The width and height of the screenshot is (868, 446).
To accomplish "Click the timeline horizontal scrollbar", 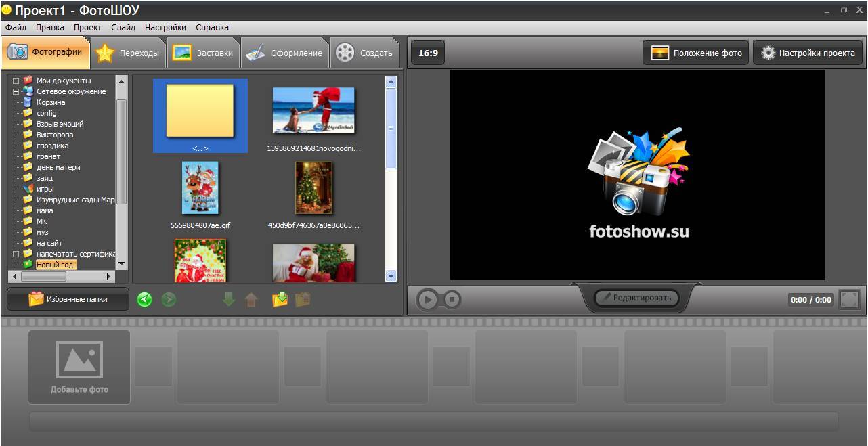I will tap(433, 422).
